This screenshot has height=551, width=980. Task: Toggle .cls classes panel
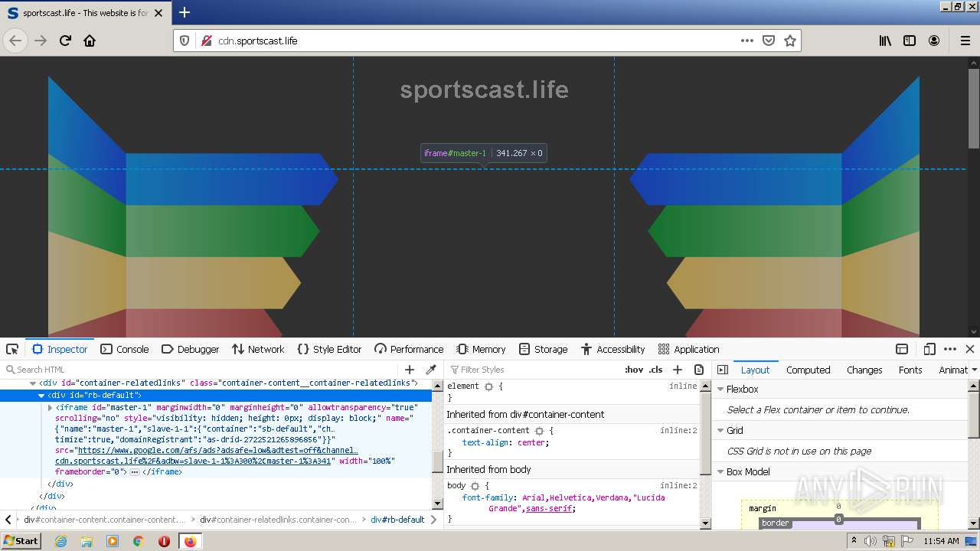point(656,370)
